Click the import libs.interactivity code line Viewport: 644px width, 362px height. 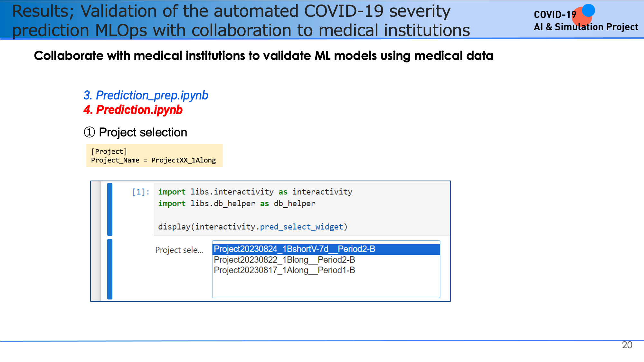(255, 192)
